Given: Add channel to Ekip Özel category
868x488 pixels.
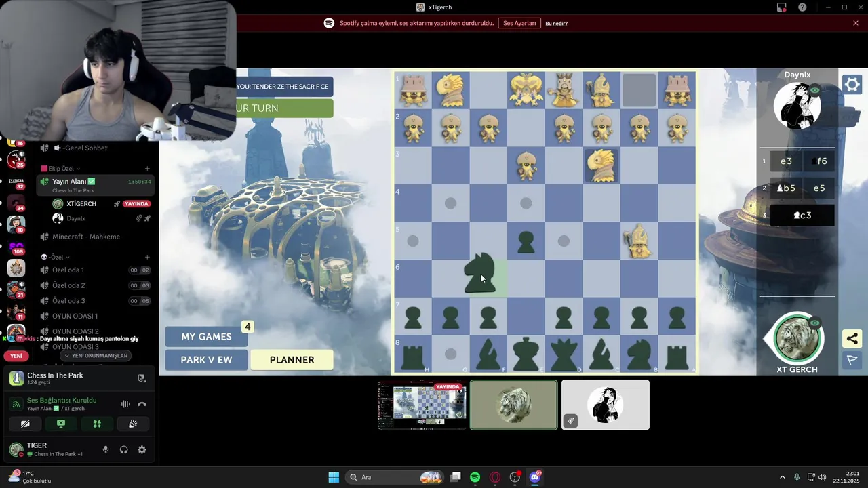Looking at the screenshot, I should pyautogui.click(x=147, y=169).
